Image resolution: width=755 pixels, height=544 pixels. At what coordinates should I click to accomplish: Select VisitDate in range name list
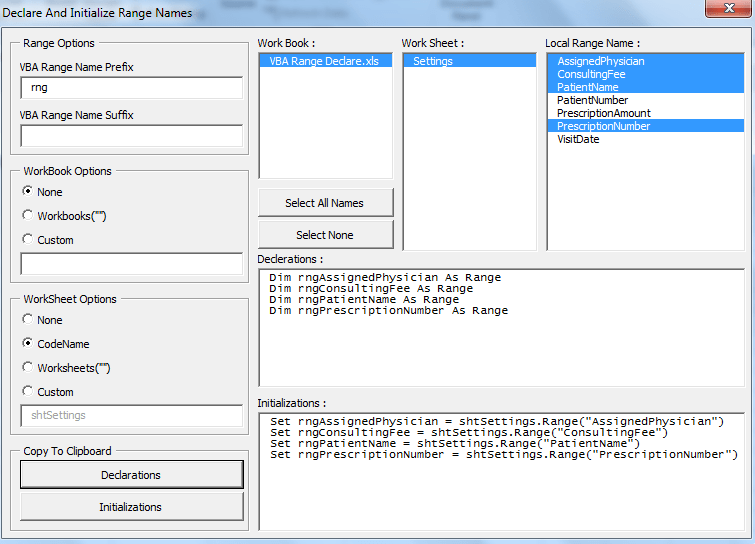coord(646,139)
